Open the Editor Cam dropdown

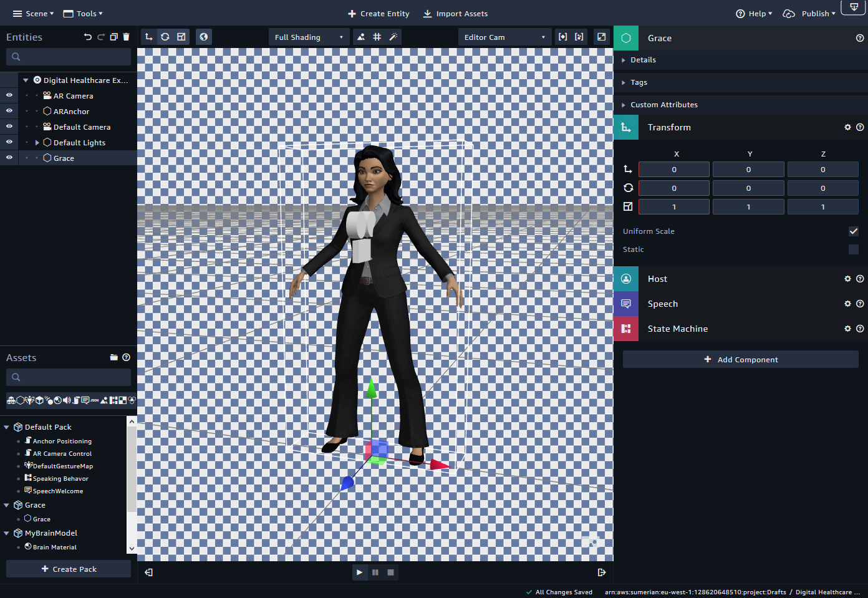pyautogui.click(x=505, y=37)
